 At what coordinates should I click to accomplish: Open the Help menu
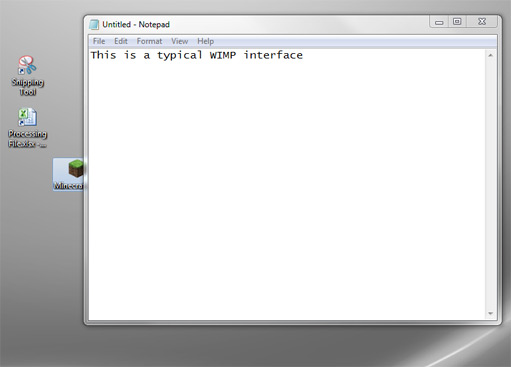point(205,41)
